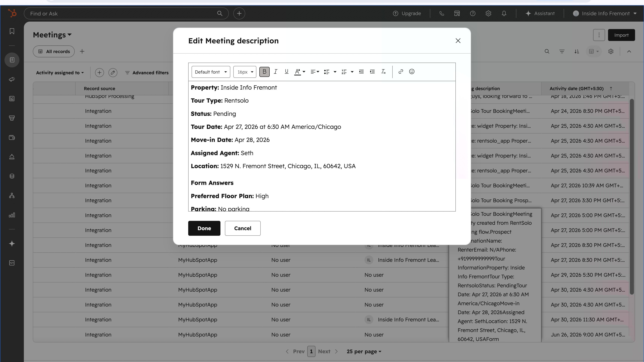The height and width of the screenshot is (362, 644).
Task: Open the Breeze AI sparkle sidebar icon
Action: pyautogui.click(x=12, y=244)
